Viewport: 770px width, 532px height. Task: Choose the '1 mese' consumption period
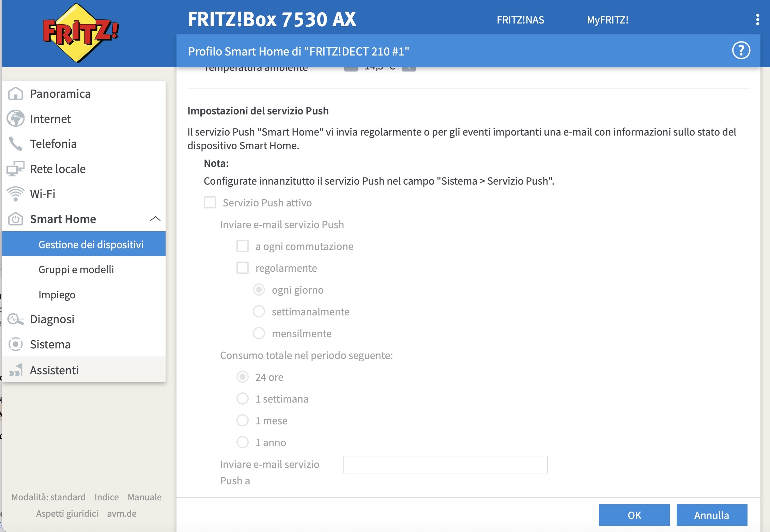(243, 420)
